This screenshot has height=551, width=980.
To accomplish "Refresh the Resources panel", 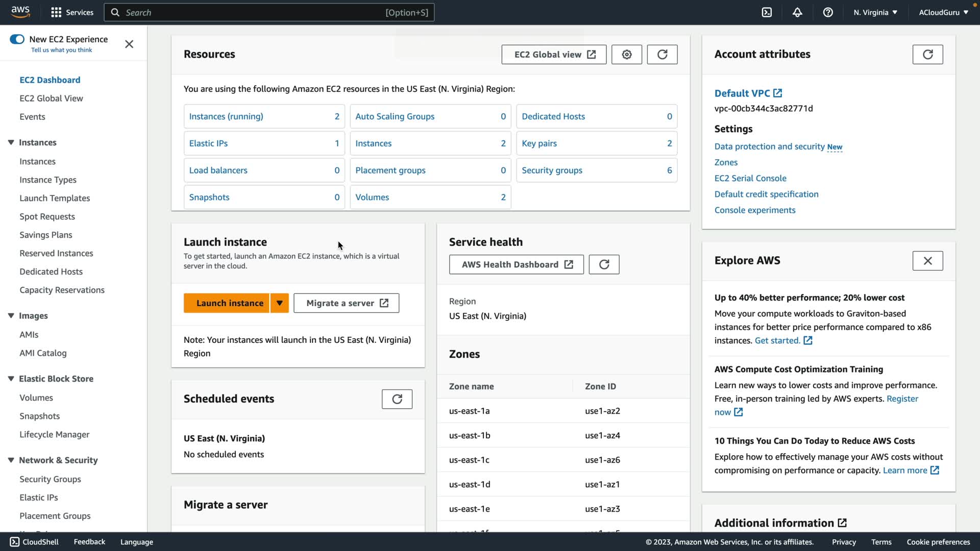I will tap(662, 55).
